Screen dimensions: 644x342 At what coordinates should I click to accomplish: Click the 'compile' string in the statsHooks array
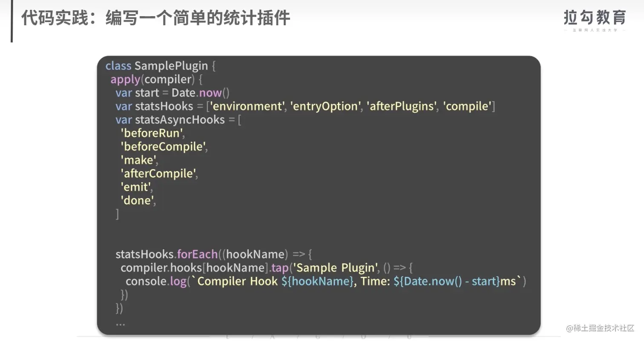(x=467, y=106)
